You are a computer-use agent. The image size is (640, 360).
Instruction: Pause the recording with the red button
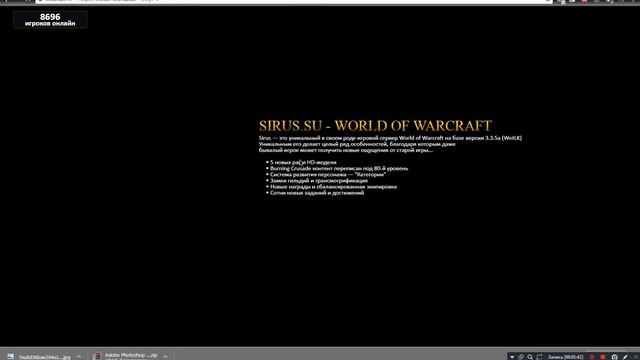592,357
